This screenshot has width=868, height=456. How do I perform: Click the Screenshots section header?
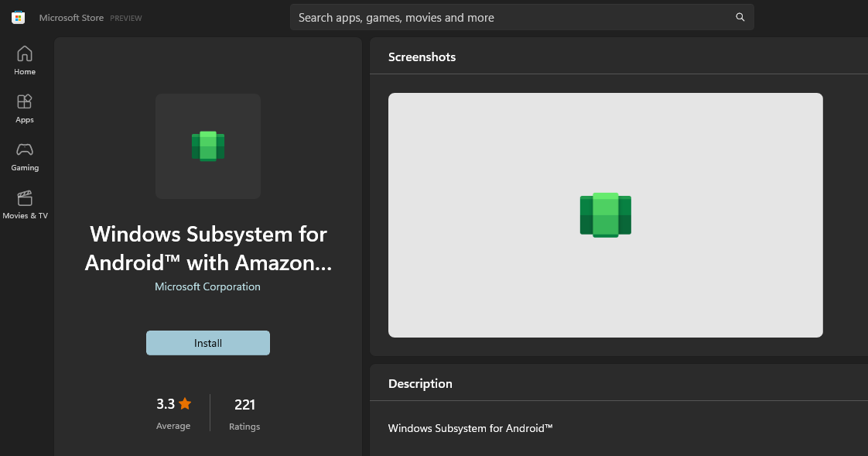click(422, 57)
